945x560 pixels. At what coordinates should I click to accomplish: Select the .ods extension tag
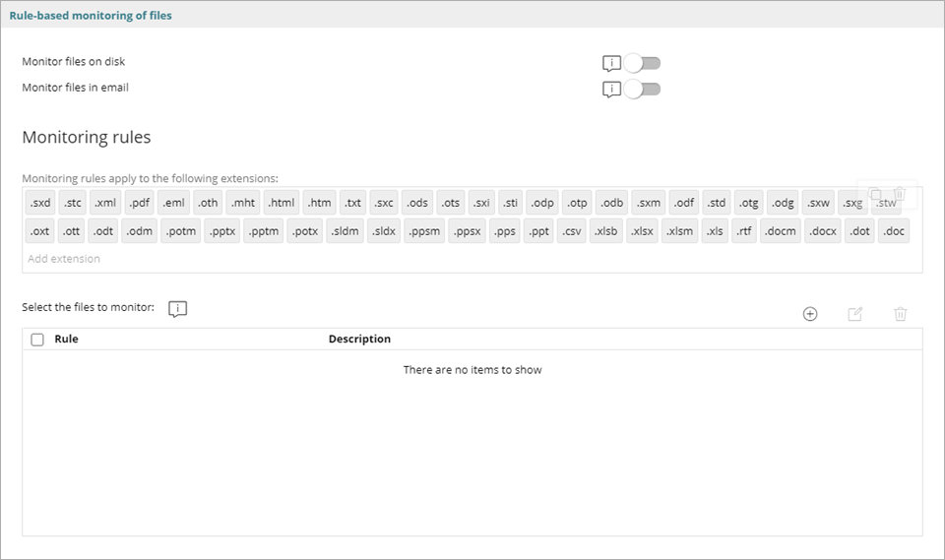[x=417, y=203]
